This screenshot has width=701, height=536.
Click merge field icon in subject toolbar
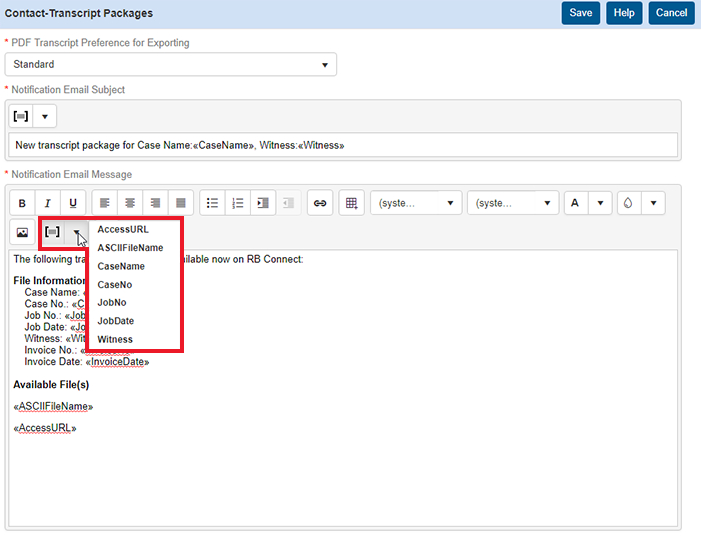21,116
